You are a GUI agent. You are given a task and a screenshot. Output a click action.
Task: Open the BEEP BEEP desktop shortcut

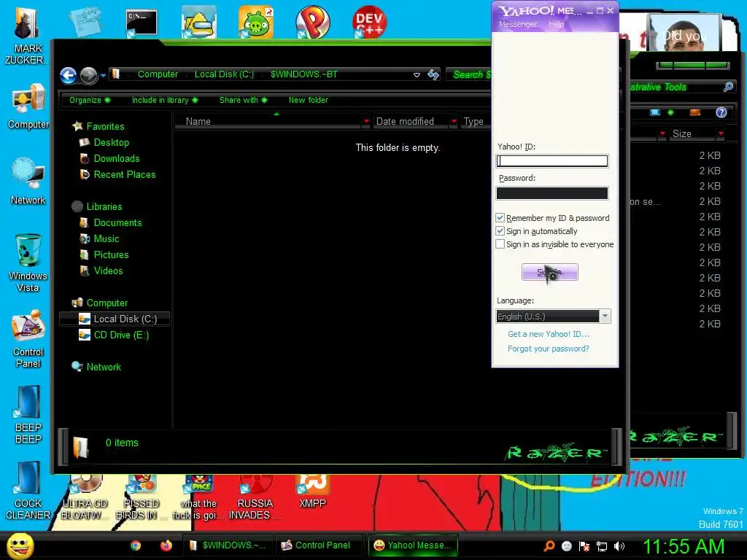28,415
